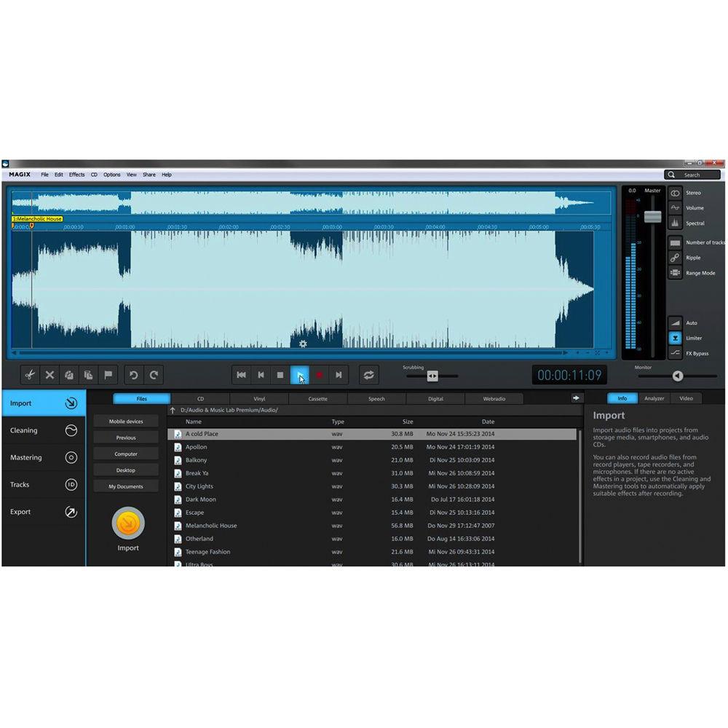Adjust the Scrubbing slider

pos(432,376)
